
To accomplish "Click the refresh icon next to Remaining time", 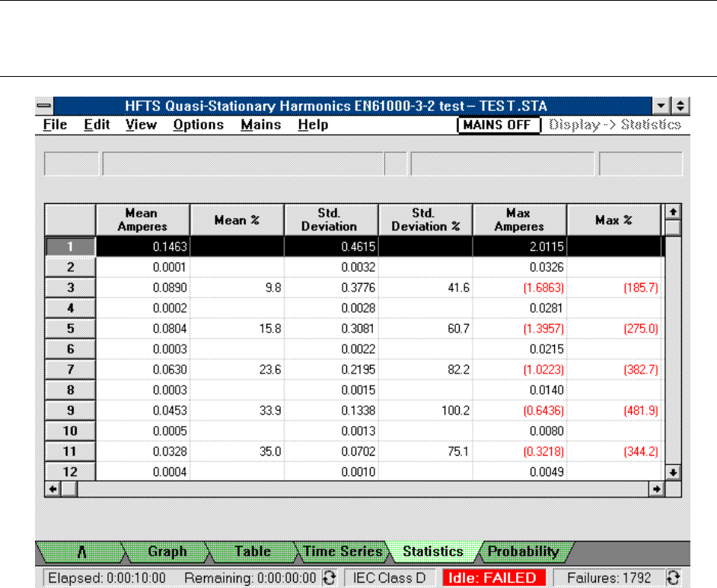I will click(x=330, y=577).
